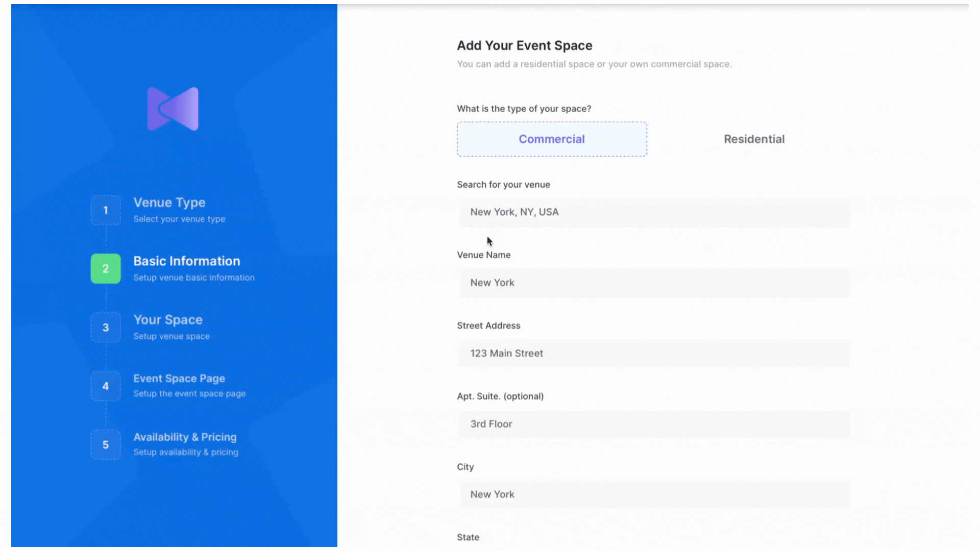This screenshot has height=551, width=980.
Task: Click the green step 2 badge
Action: (x=106, y=269)
